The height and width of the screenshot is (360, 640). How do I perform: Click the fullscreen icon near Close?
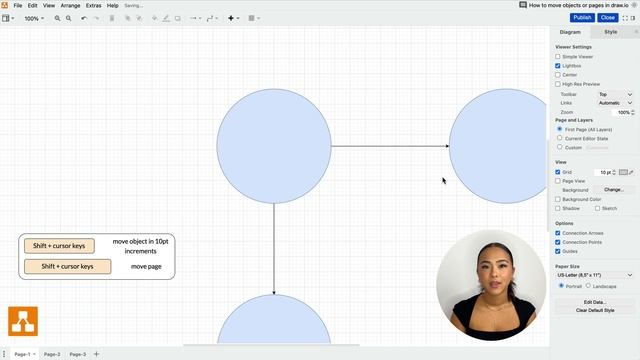pyautogui.click(x=625, y=18)
